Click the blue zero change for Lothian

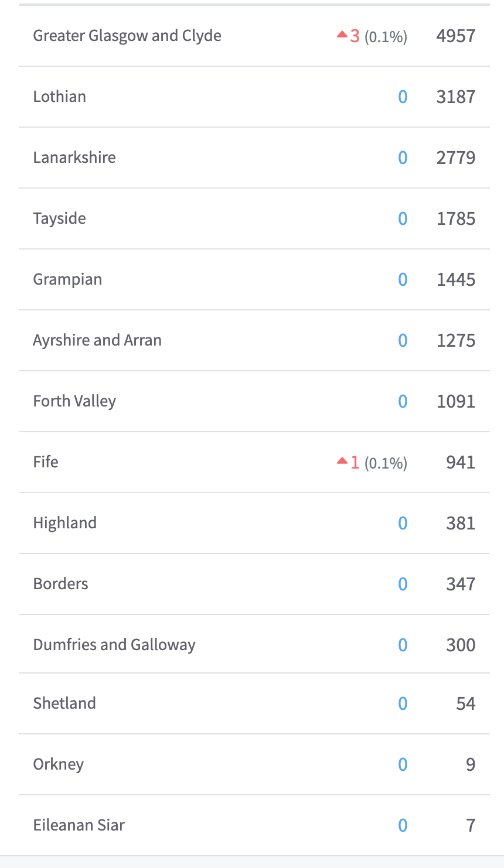pyautogui.click(x=403, y=97)
